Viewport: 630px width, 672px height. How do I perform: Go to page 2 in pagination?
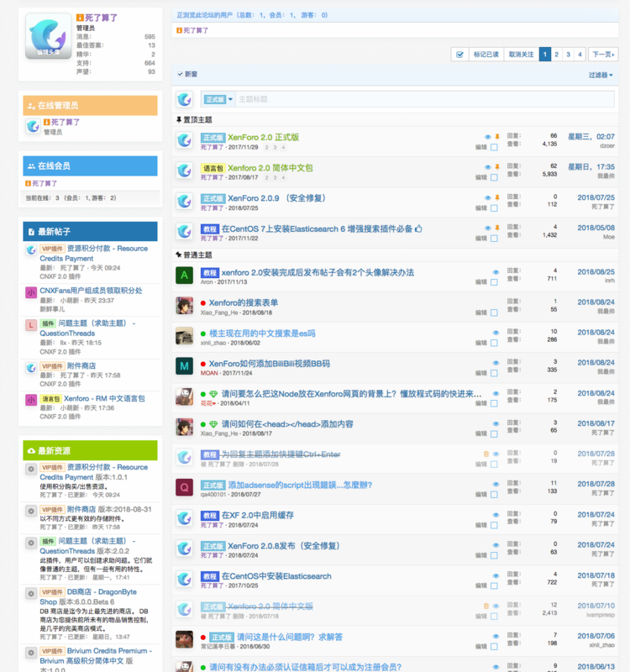pyautogui.click(x=556, y=55)
